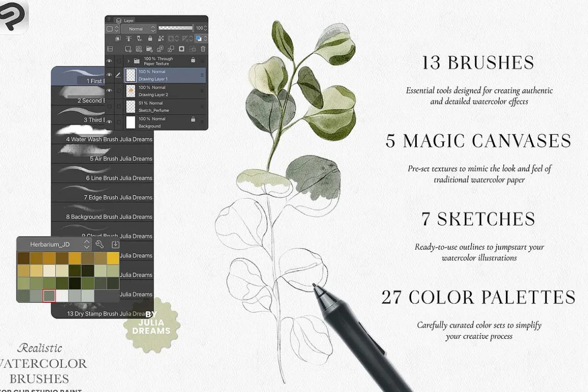Open the layer palette color dropdown

[x=112, y=28]
